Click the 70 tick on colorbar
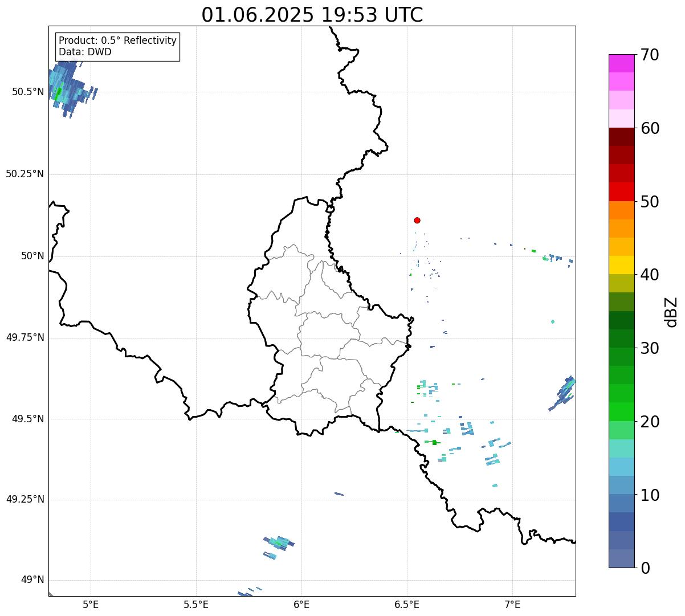This screenshot has height=616, width=685. pos(650,55)
